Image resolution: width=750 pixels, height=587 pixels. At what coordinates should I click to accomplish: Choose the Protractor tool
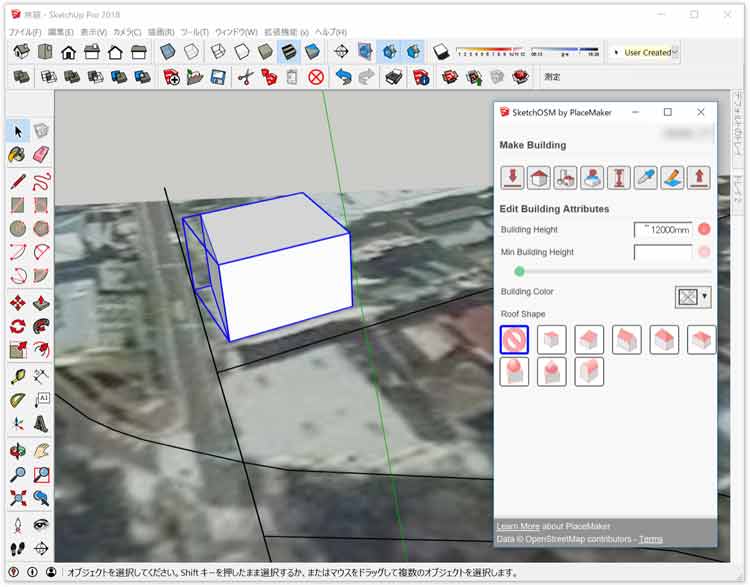click(18, 400)
